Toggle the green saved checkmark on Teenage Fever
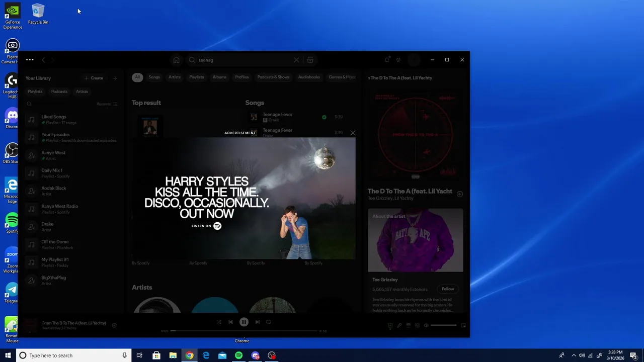644x362 pixels. coord(324,117)
